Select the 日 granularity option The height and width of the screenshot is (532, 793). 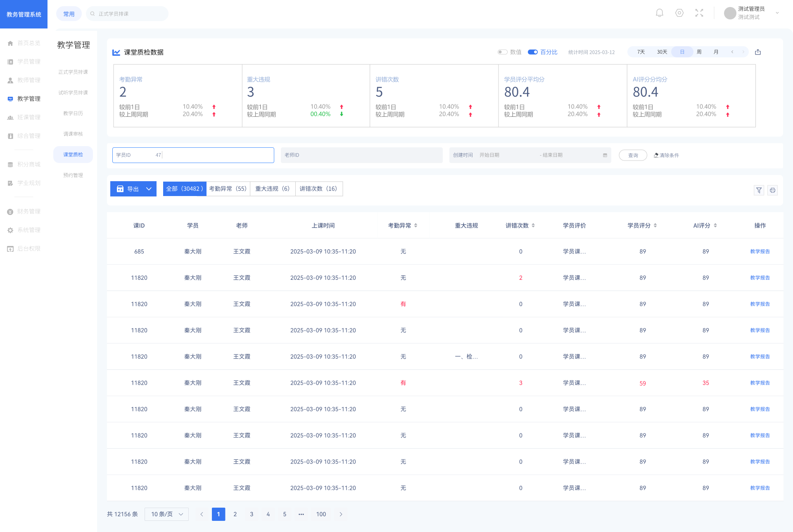tap(682, 52)
